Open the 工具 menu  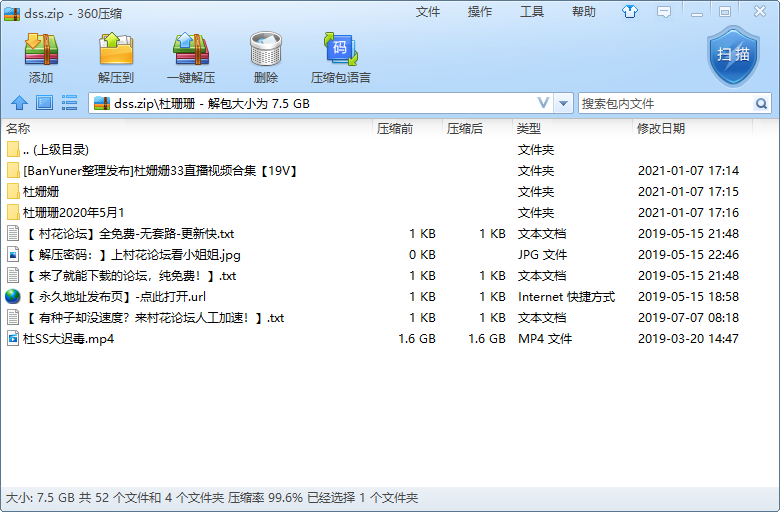pyautogui.click(x=532, y=12)
